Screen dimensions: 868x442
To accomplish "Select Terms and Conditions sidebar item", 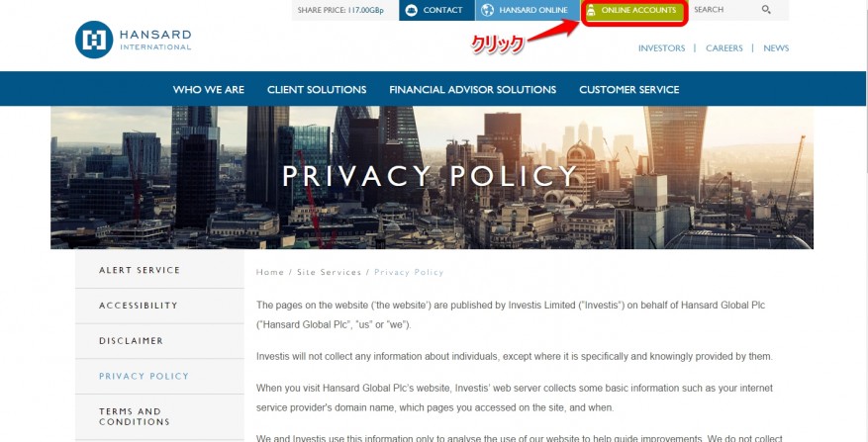I will [x=159, y=416].
